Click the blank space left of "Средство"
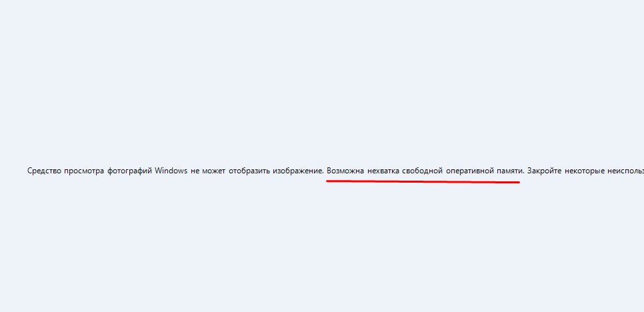 click(x=13, y=171)
